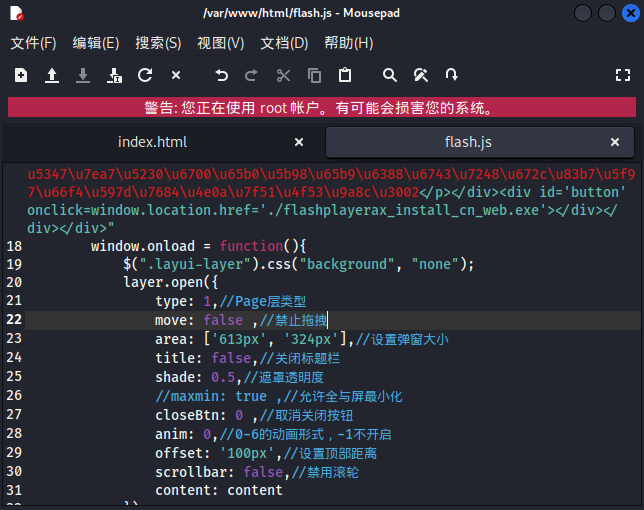
Task: Close the document with toolbar X icon
Action: point(176,75)
